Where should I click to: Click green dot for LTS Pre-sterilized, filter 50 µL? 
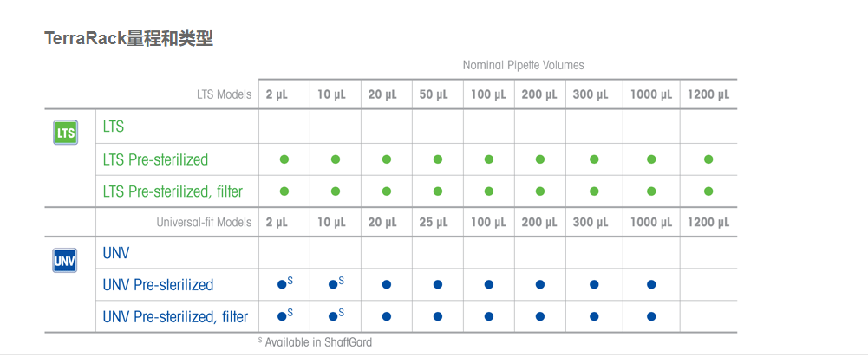[438, 191]
